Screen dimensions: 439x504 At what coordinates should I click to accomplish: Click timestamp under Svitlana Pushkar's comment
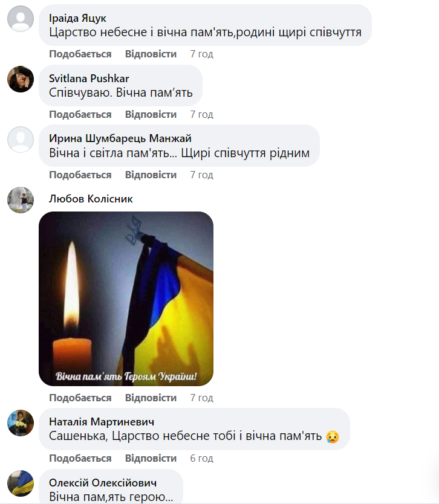(201, 114)
